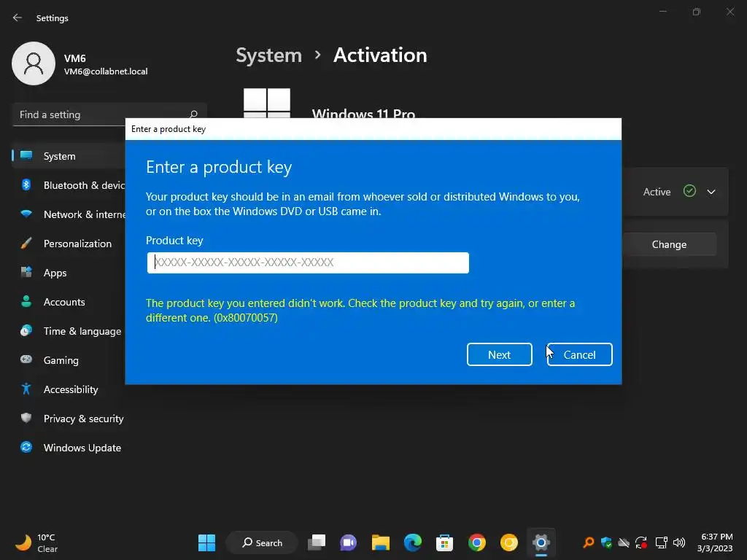The width and height of the screenshot is (747, 560).
Task: Launch Microsoft Edge from taskbar
Action: click(413, 542)
